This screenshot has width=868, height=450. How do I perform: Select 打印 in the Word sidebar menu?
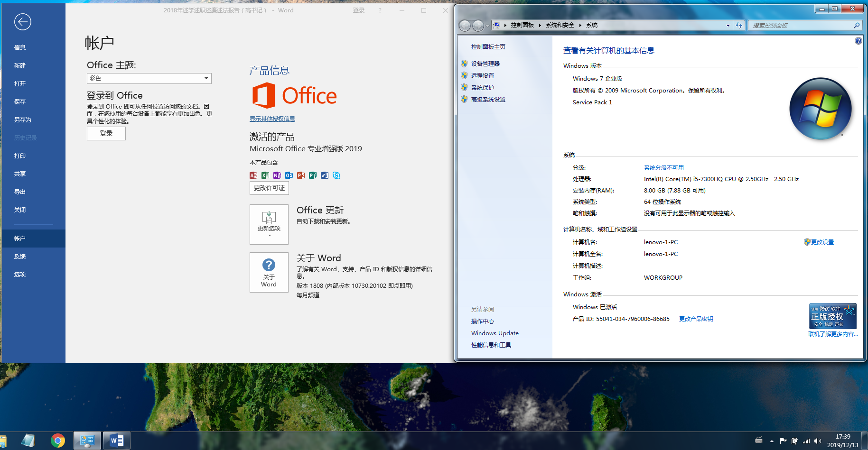pyautogui.click(x=20, y=156)
